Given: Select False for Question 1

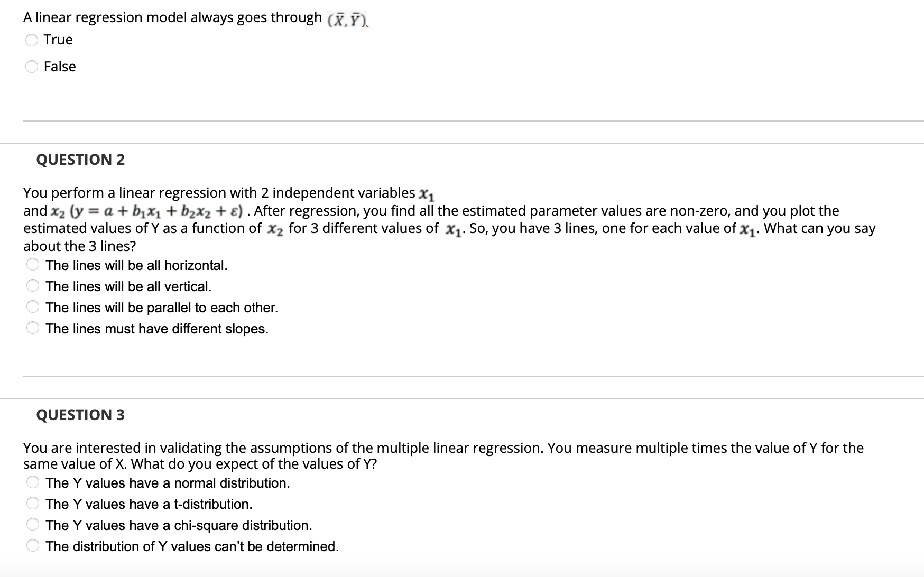Looking at the screenshot, I should pyautogui.click(x=32, y=67).
